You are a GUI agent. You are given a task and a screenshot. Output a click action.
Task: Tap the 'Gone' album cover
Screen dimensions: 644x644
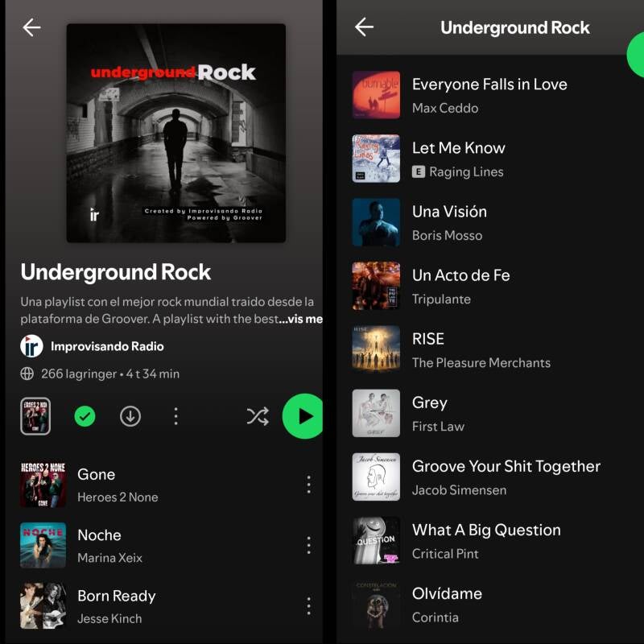pyautogui.click(x=43, y=485)
